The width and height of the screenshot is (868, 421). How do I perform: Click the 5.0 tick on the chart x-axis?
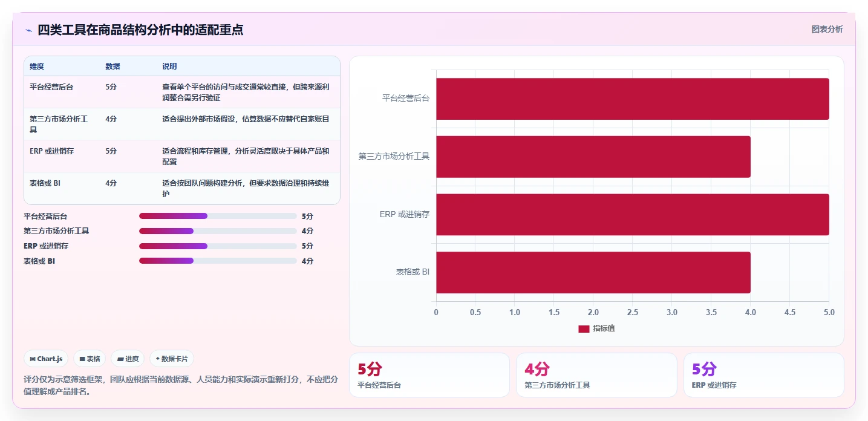829,313
